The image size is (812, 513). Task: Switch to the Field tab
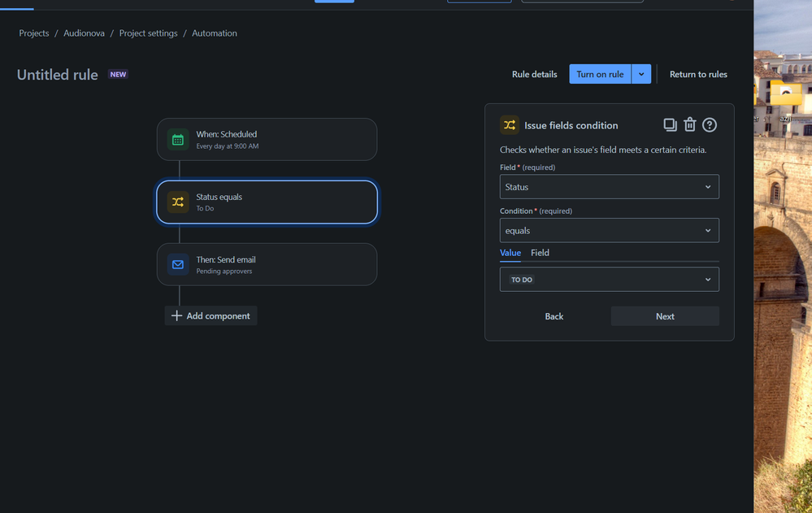(x=540, y=253)
